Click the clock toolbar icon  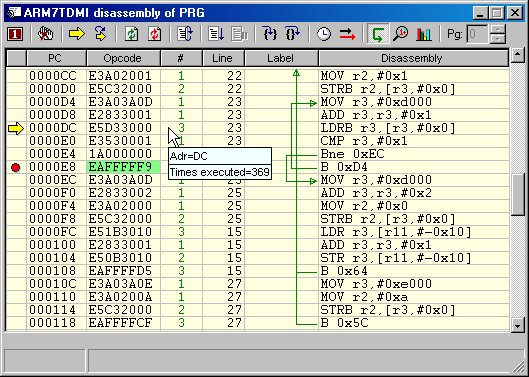[324, 34]
